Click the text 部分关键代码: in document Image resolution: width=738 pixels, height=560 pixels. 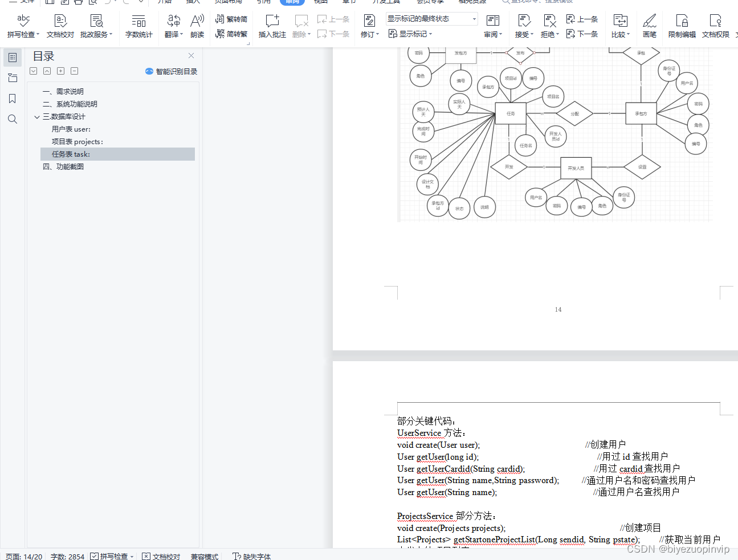[426, 421]
